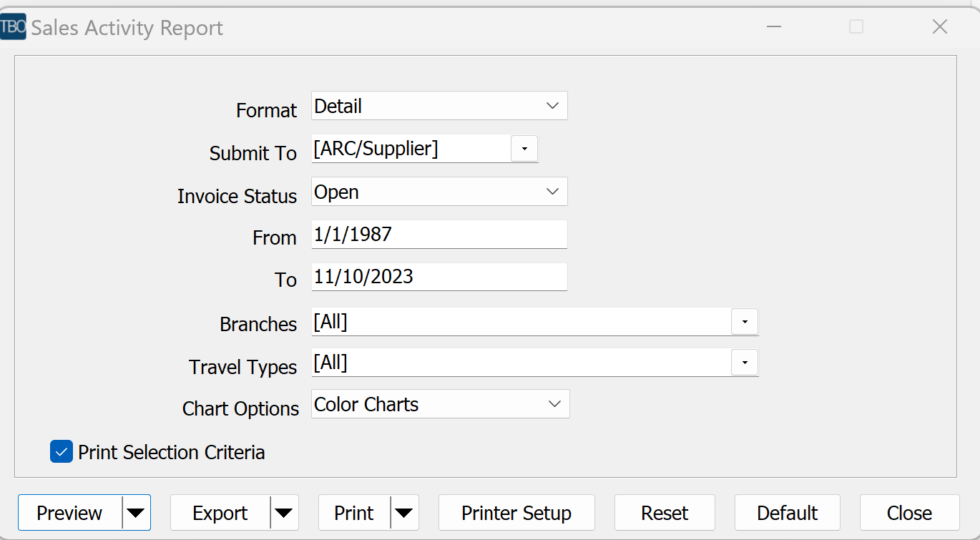The image size is (980, 540).
Task: Open the Invoice Status dropdown showing Open
Action: 439,192
